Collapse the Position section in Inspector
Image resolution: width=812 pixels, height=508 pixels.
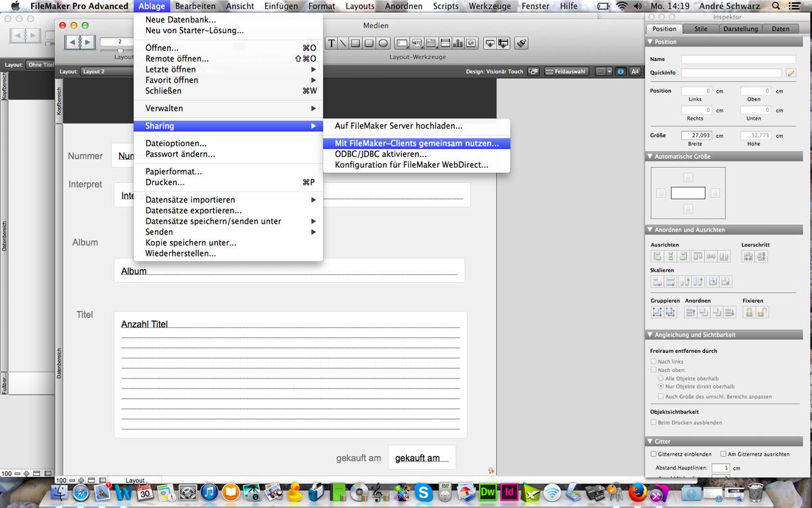[650, 42]
